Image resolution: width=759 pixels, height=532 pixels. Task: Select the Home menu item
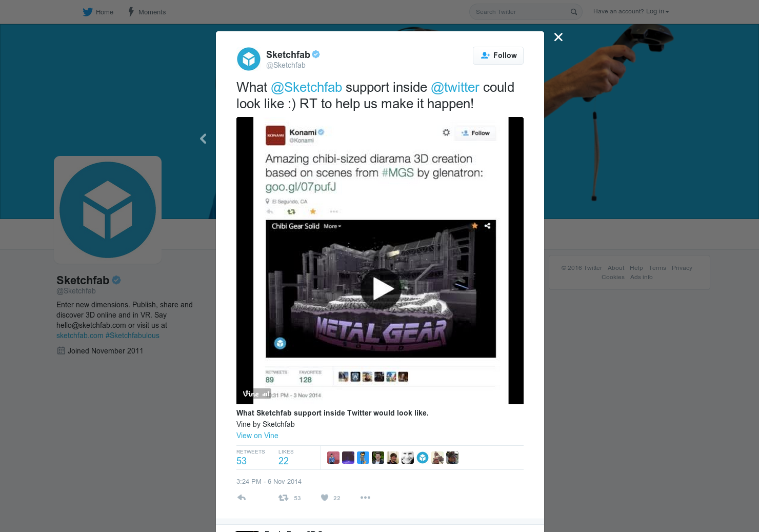104,12
